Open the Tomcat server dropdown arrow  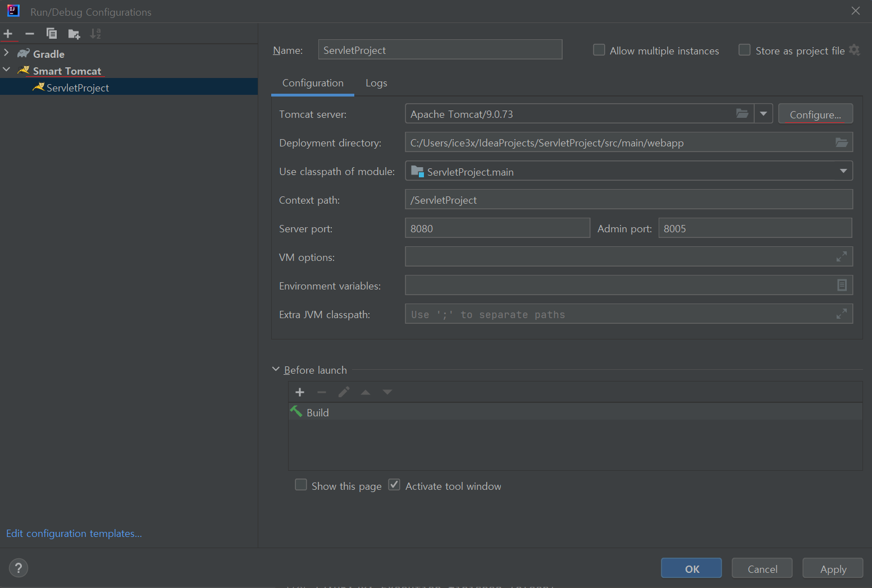tap(763, 113)
